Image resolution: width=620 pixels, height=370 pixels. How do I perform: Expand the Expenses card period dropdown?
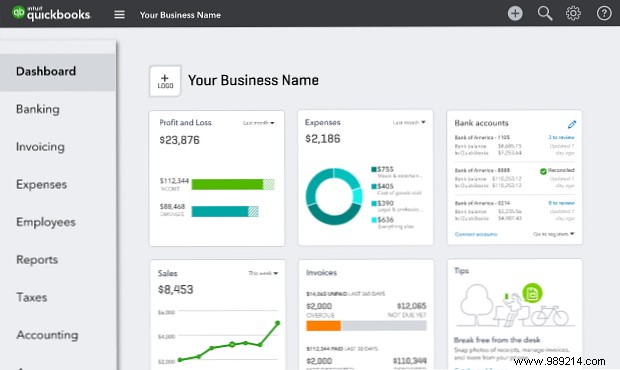coord(409,123)
